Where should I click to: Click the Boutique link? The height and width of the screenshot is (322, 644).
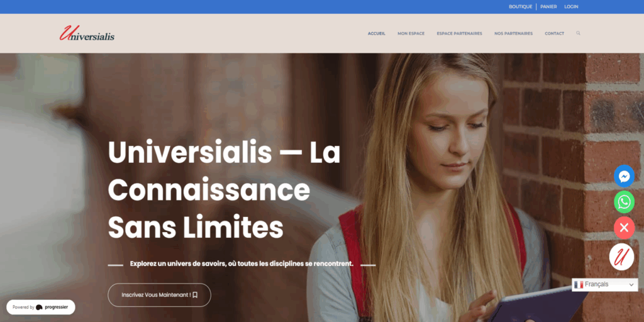(520, 6)
